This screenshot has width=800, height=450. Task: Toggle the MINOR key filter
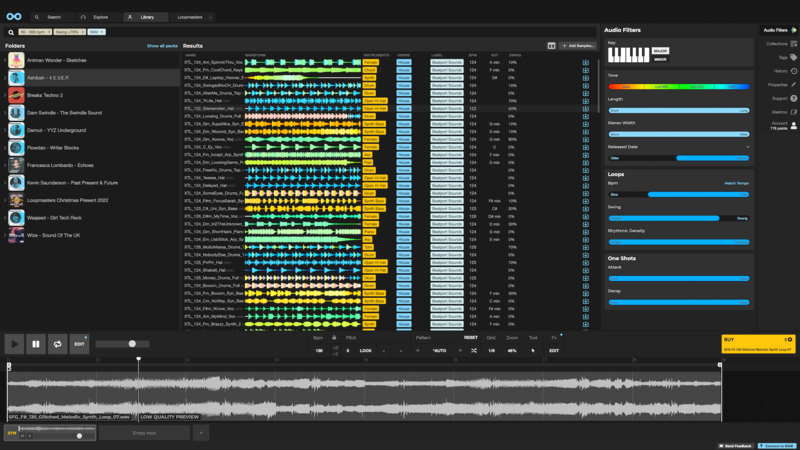[x=660, y=58]
